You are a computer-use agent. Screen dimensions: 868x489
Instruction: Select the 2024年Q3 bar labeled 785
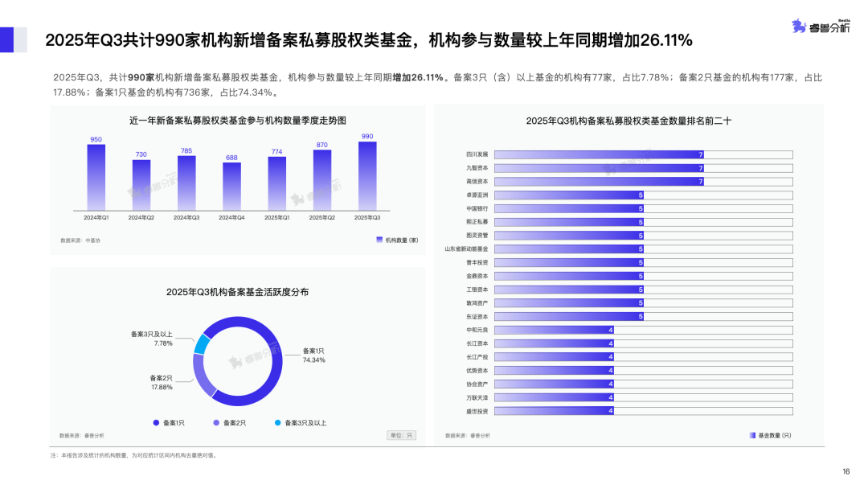[186, 183]
